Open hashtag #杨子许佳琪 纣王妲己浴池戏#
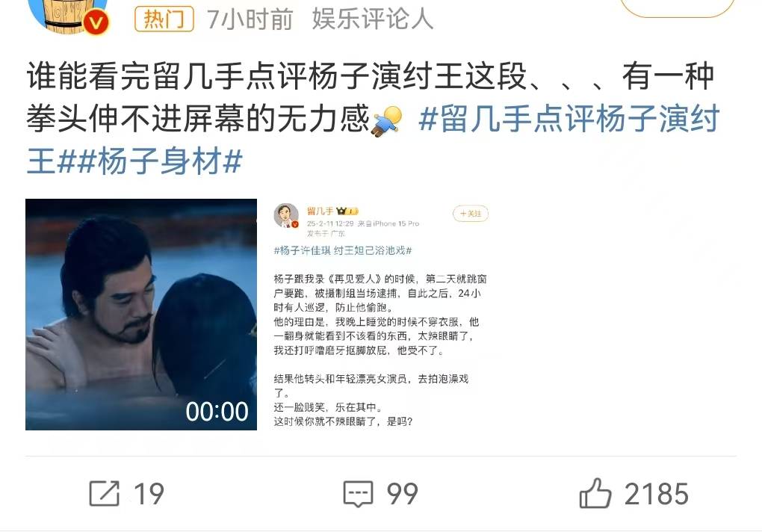 click(343, 251)
